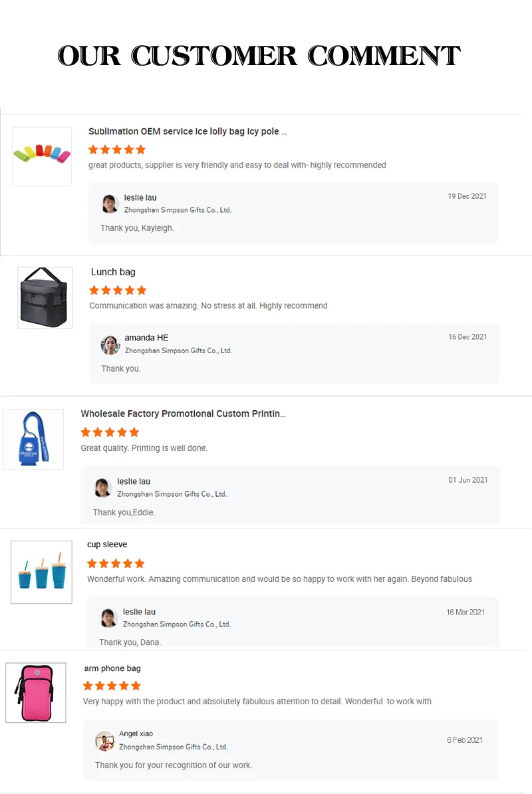Open the Wholesale Factory Promotional Custom Printing title
The height and width of the screenshot is (794, 532).
[183, 414]
